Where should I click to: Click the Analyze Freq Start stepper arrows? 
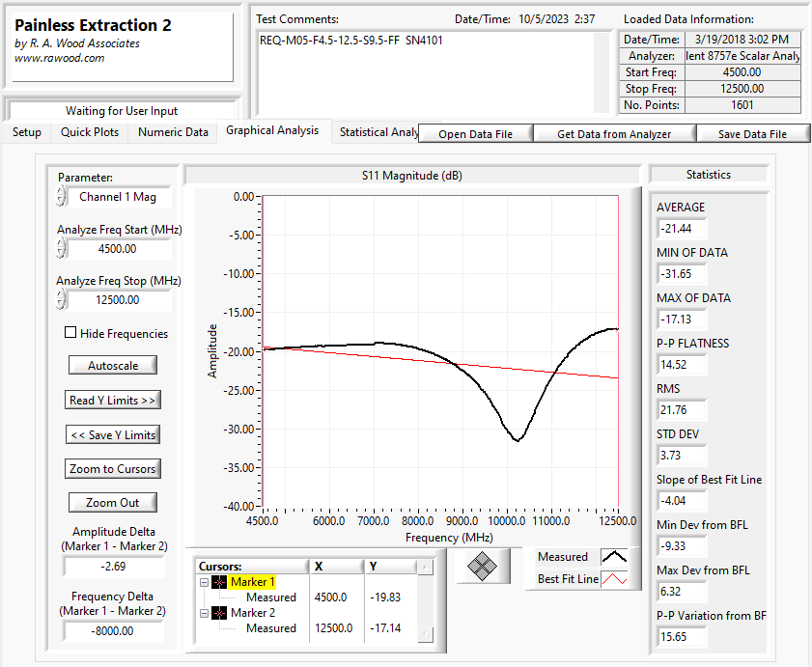[61, 249]
